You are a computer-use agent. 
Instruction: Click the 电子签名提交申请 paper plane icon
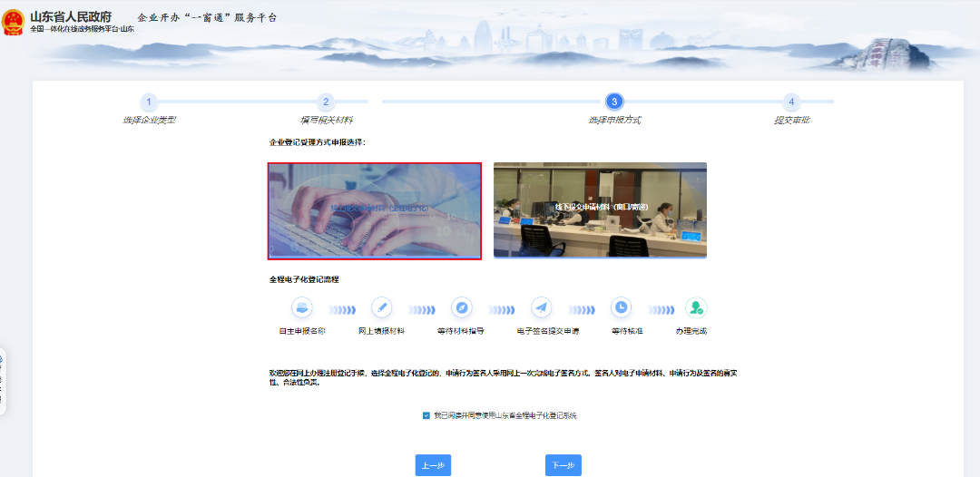(541, 307)
